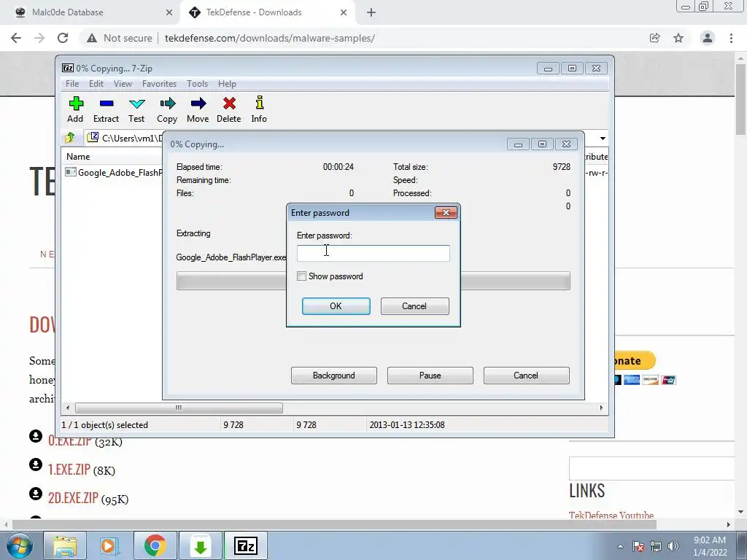Image resolution: width=747 pixels, height=560 pixels.
Task: Click the download icon beside 1.EXE.ZIP
Action: pos(36,464)
